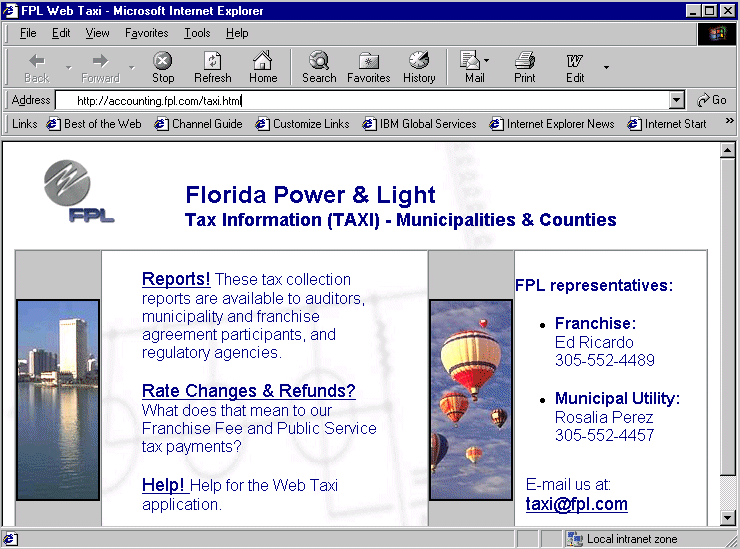Image resolution: width=740 pixels, height=549 pixels.
Task: Click the scrollbar down arrow
Action: pyautogui.click(x=727, y=518)
